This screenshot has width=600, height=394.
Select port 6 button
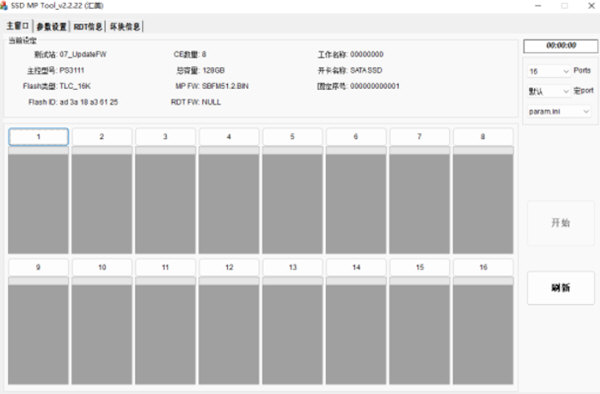click(x=356, y=137)
